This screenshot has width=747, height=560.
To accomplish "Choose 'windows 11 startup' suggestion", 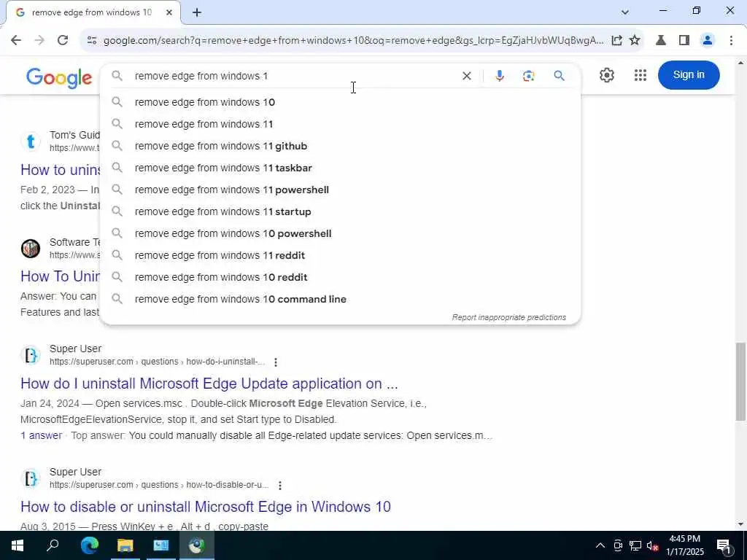I will 341,212.
